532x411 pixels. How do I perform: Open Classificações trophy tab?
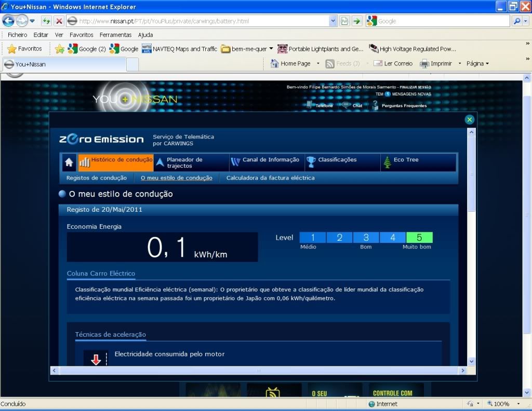point(343,162)
